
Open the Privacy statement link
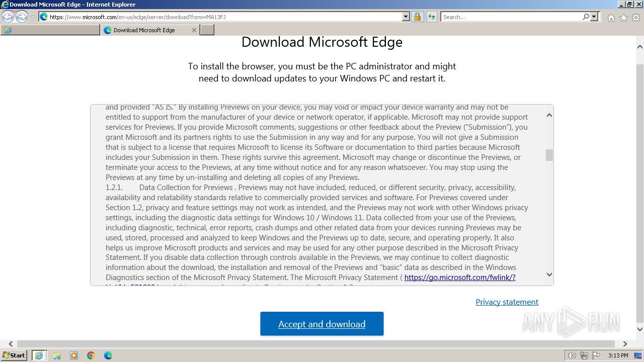(x=507, y=302)
